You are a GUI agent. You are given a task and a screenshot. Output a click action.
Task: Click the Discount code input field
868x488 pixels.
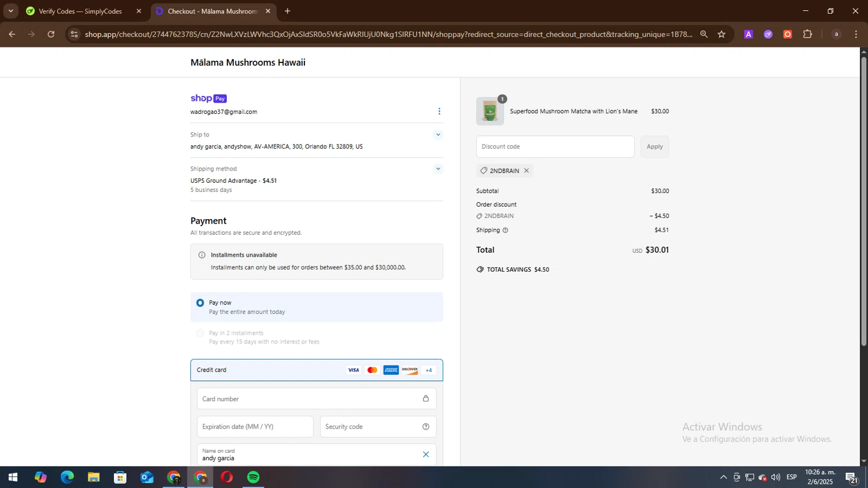coord(555,147)
